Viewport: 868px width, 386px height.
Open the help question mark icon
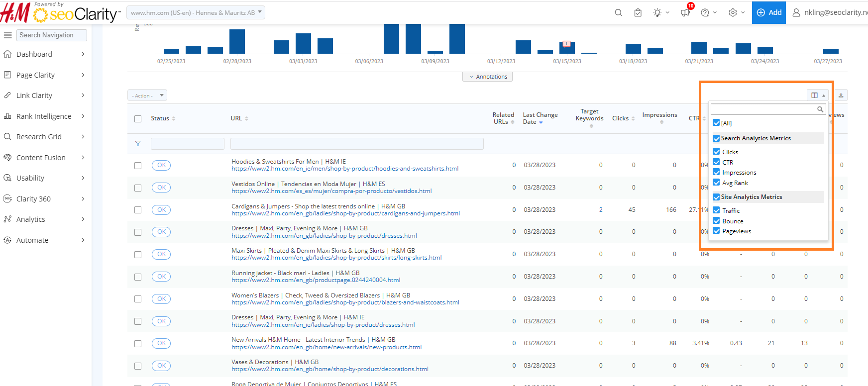click(x=705, y=12)
